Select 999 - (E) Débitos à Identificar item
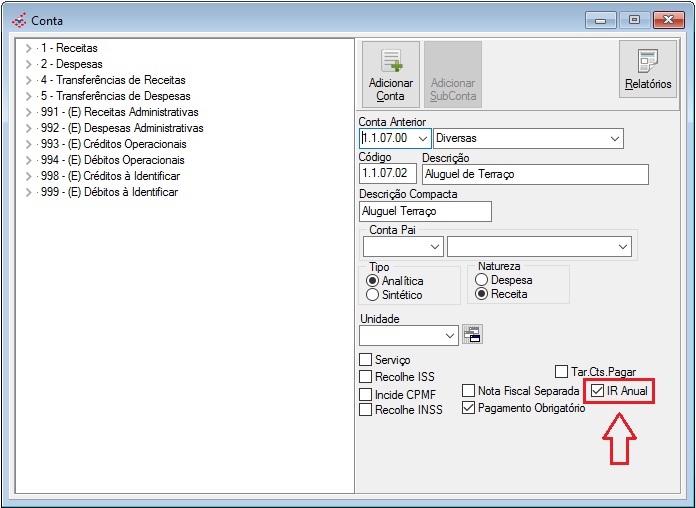The image size is (696, 508). [x=108, y=192]
